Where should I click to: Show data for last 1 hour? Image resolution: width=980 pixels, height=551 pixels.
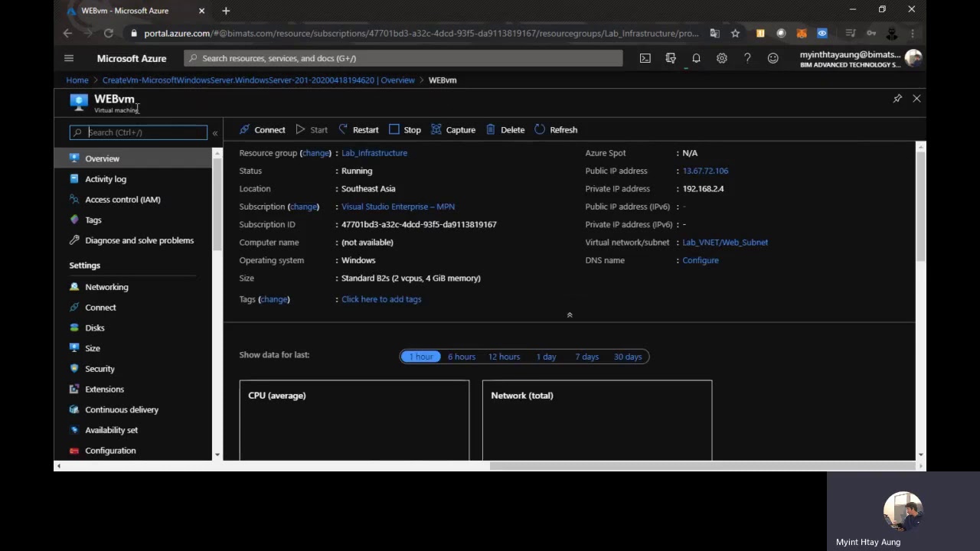[420, 357]
